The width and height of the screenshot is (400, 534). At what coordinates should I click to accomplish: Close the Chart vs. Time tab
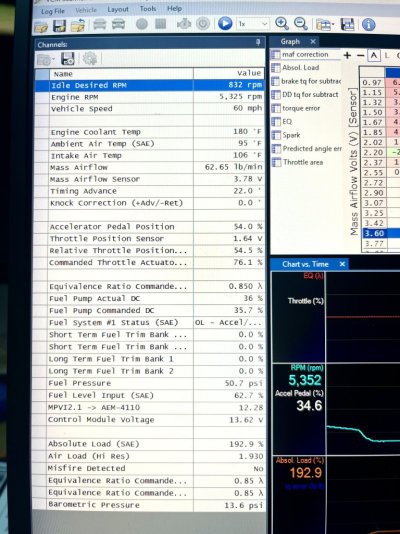(342, 264)
